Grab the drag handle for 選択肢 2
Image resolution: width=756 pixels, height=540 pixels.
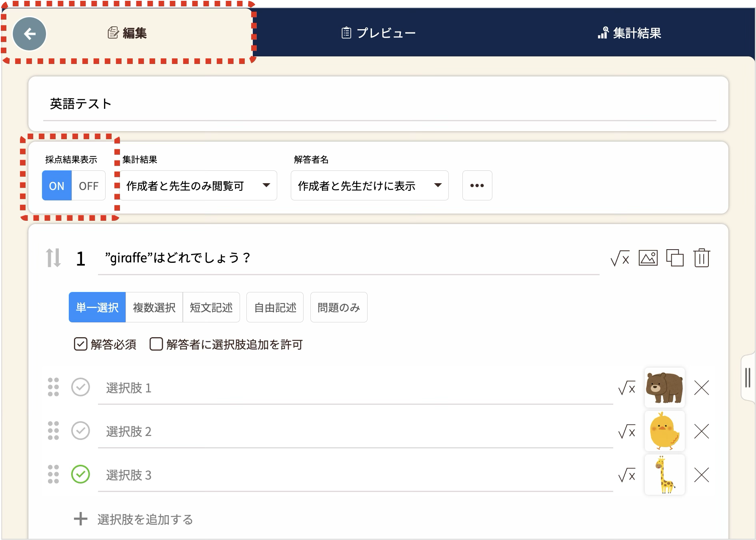[53, 431]
